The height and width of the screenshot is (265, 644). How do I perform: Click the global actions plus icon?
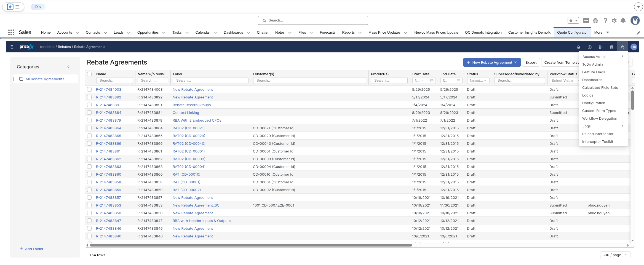pyautogui.click(x=586, y=21)
